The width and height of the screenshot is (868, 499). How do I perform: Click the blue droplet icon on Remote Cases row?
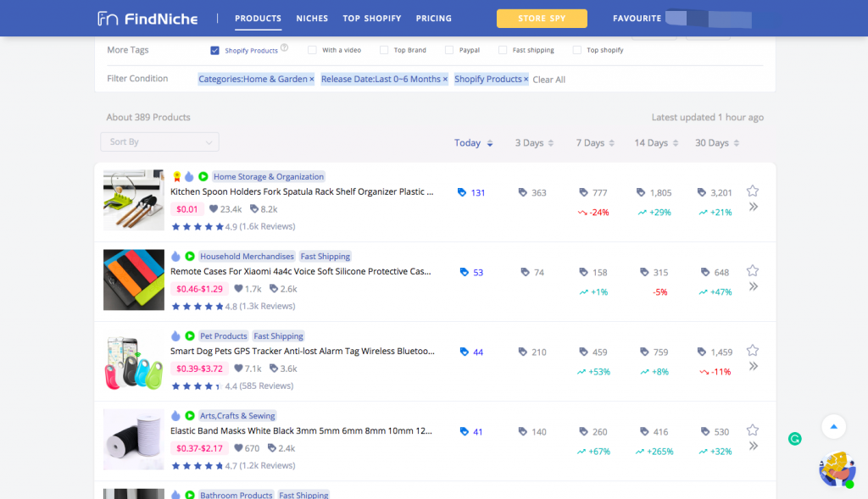tap(175, 256)
